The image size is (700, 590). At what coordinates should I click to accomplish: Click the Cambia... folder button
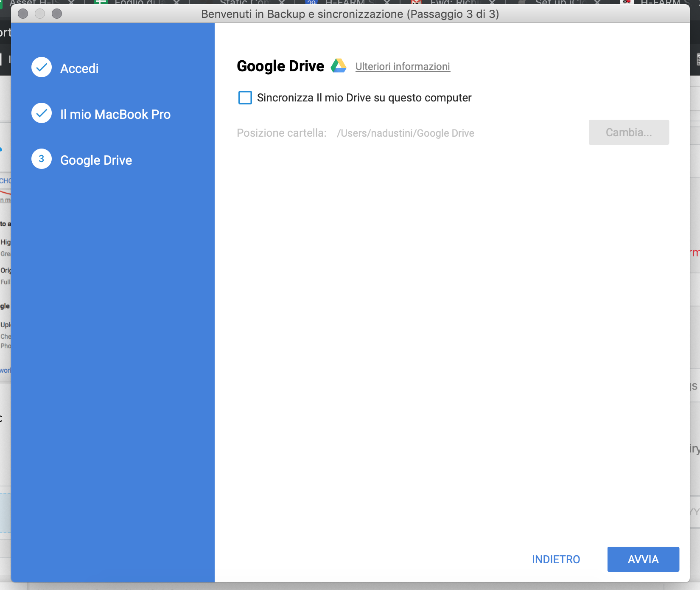629,132
